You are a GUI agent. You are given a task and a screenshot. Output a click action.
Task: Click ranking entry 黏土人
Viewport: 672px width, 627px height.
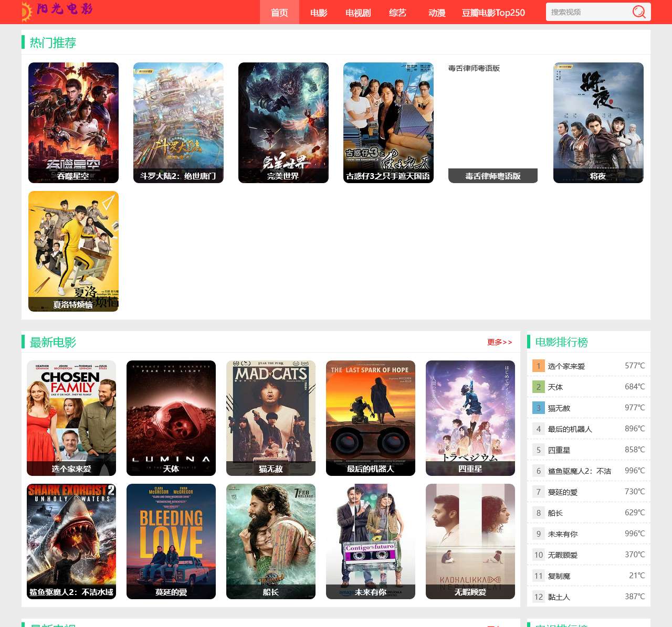559,597
